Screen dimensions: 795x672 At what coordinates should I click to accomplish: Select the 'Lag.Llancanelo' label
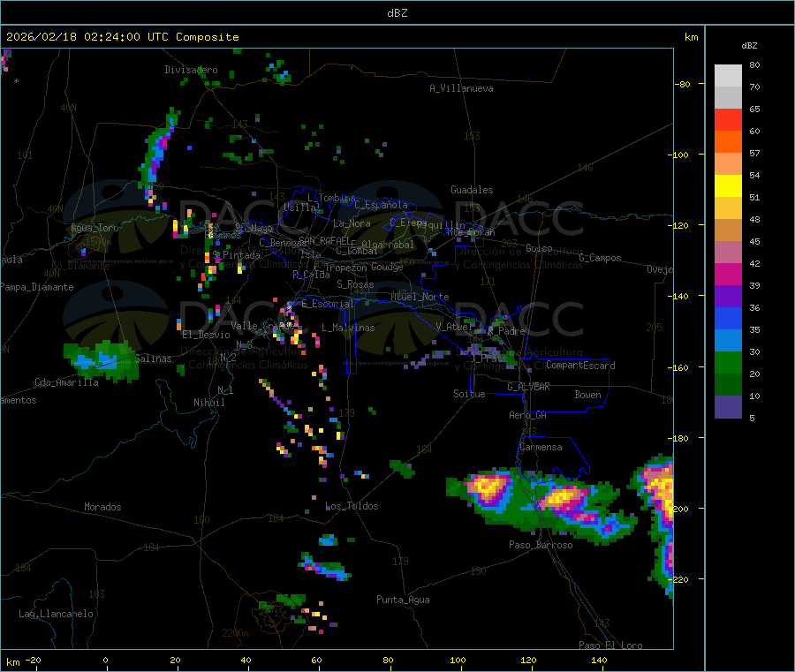(x=57, y=614)
